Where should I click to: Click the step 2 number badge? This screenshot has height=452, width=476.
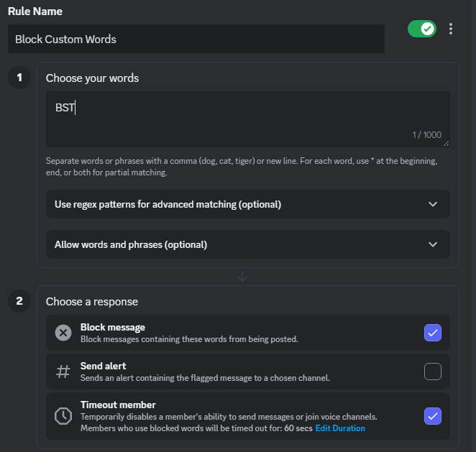coord(19,301)
